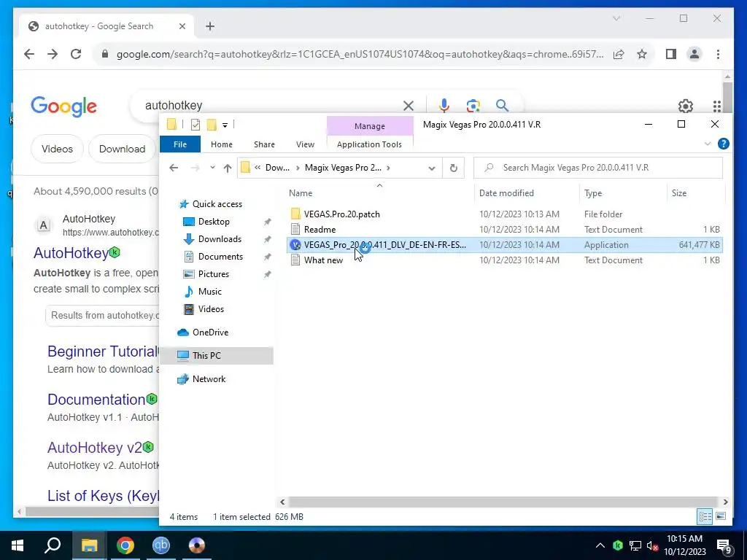
Task: Go up one folder level
Action: coord(228,168)
